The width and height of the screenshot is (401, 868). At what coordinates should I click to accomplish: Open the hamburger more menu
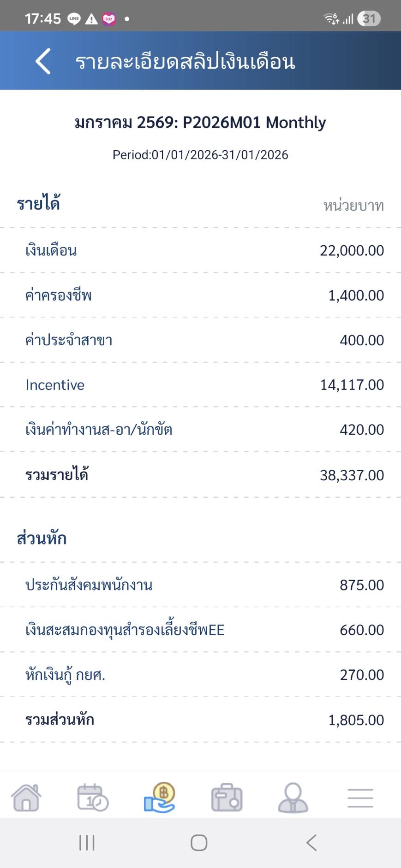360,798
